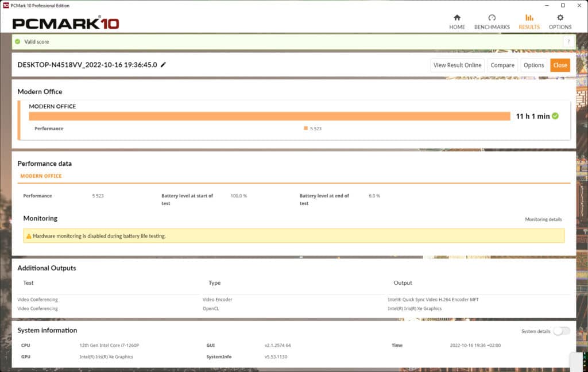Viewport: 588px width, 372px height.
Task: Click the Test column header
Action: coord(28,283)
